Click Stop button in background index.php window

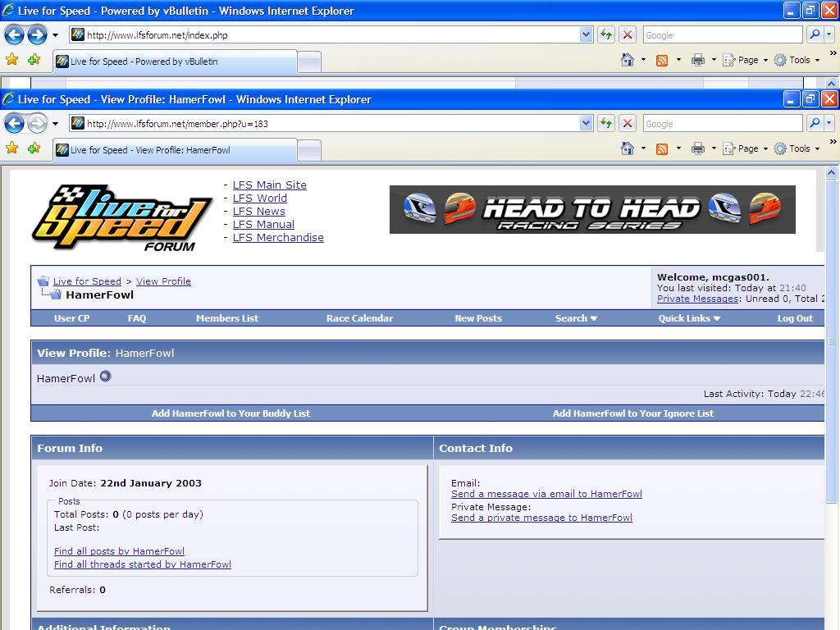coord(628,35)
